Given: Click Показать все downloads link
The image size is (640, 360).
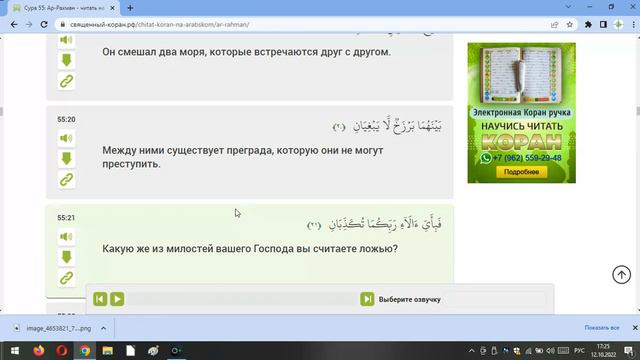Looking at the screenshot, I should [602, 328].
